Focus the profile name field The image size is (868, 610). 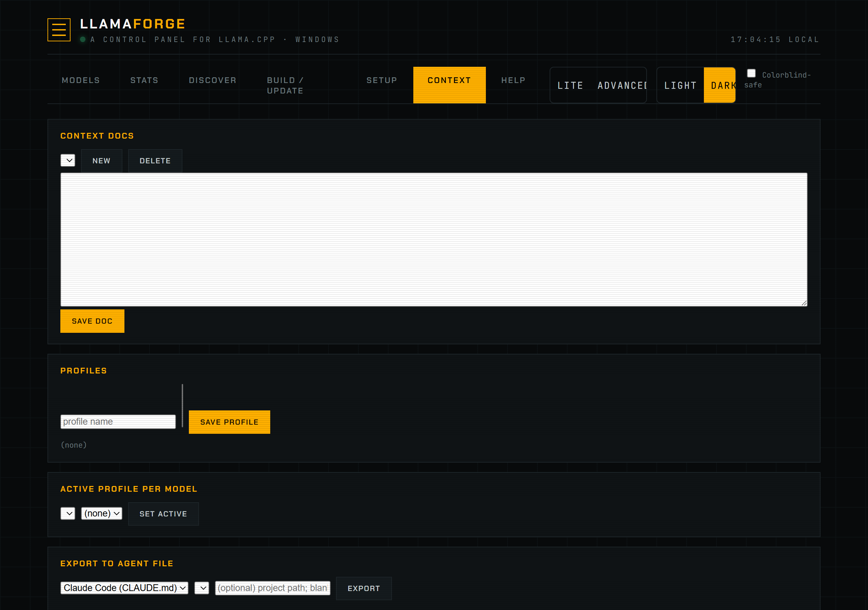click(x=118, y=422)
